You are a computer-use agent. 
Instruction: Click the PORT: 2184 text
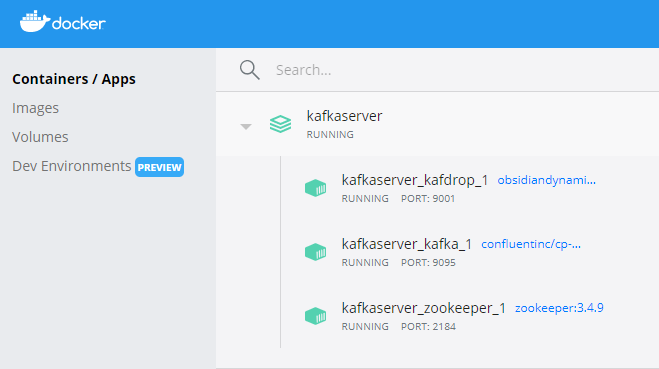[428, 327]
